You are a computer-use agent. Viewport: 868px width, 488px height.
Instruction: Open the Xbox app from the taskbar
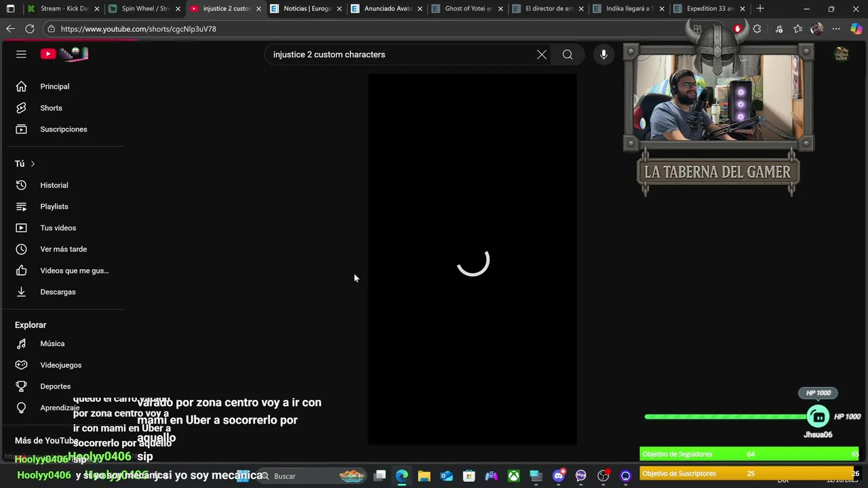[x=514, y=476]
